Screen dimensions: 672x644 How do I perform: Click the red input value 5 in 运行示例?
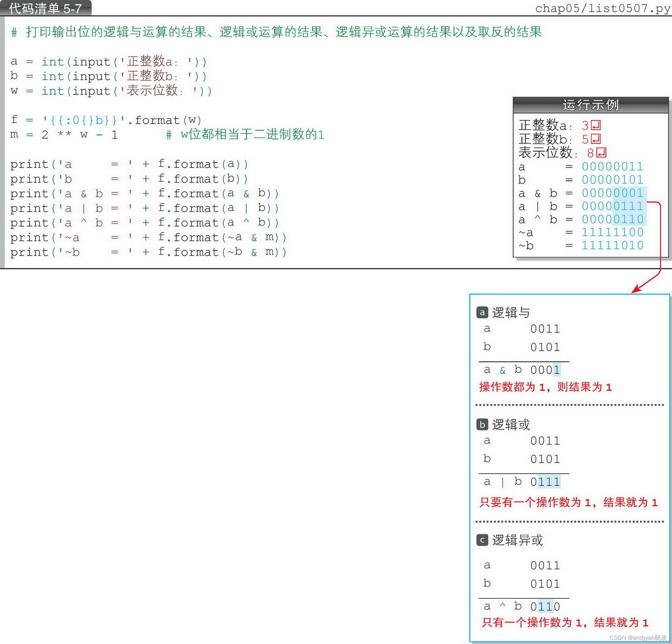(585, 139)
